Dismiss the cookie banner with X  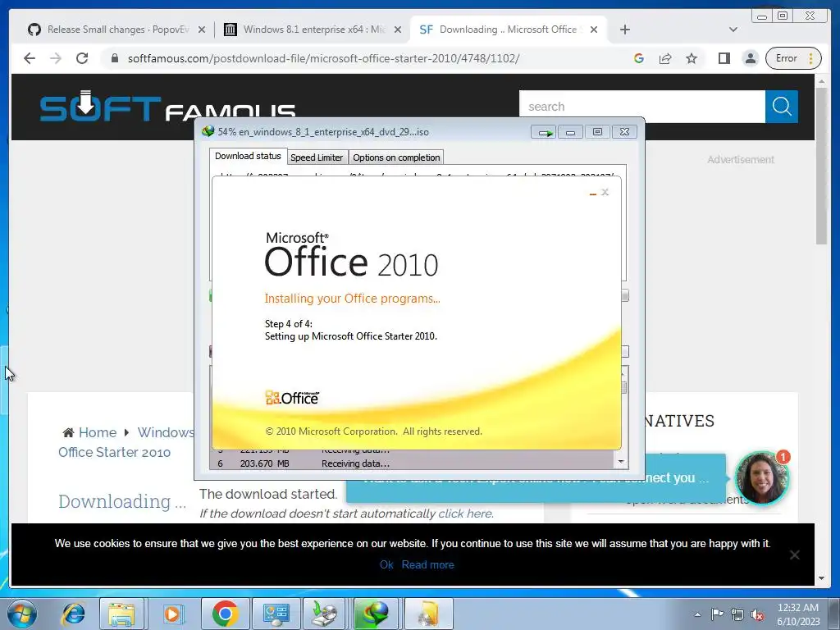click(x=794, y=555)
